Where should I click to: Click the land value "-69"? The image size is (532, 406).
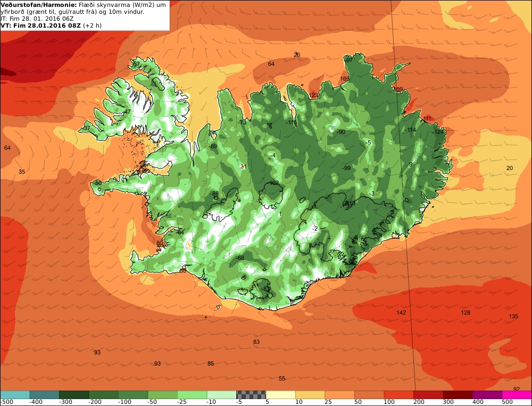tap(213, 146)
